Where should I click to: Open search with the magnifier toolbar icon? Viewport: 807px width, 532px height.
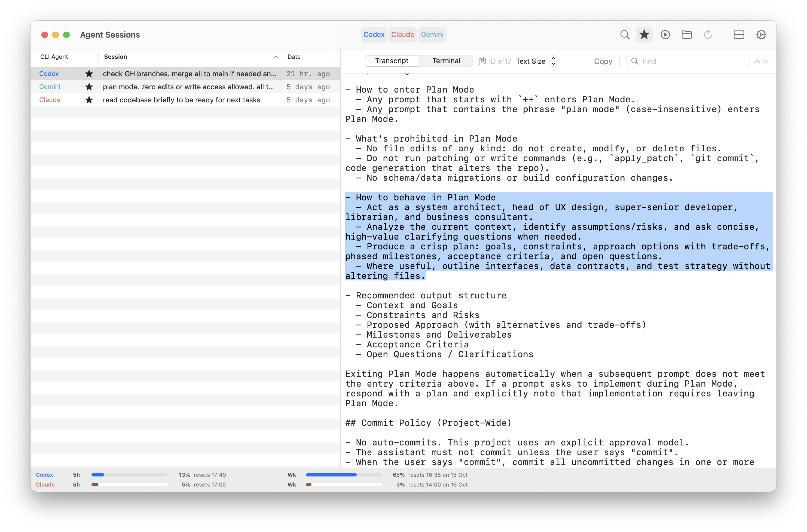point(625,35)
